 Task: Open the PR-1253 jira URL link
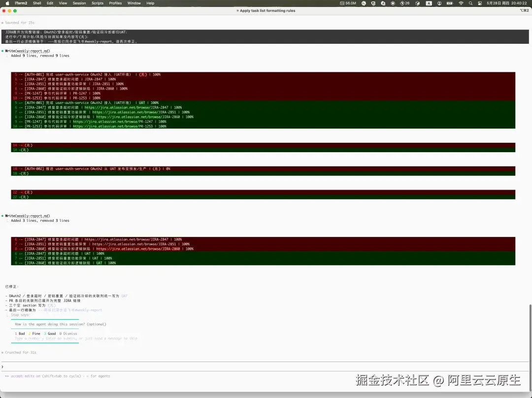114,126
